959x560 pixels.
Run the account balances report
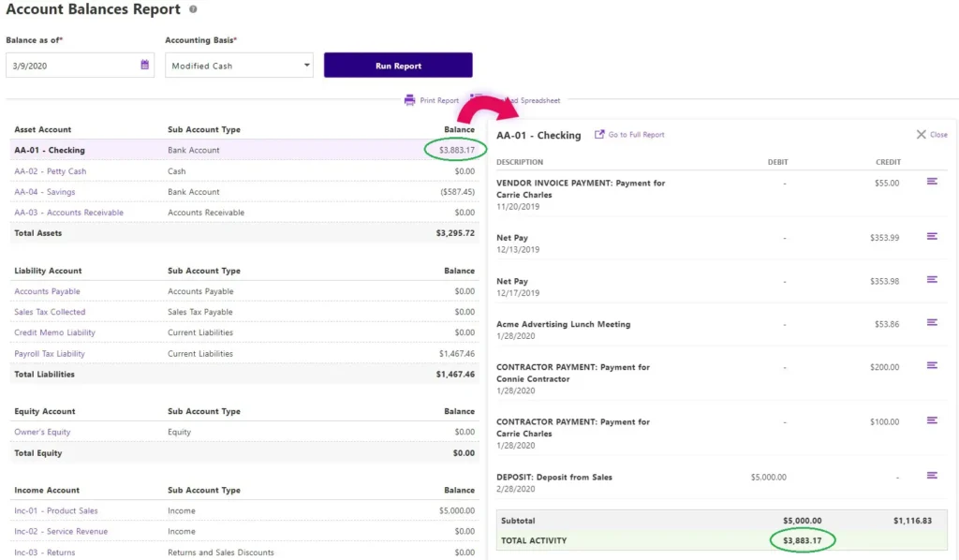(x=398, y=65)
